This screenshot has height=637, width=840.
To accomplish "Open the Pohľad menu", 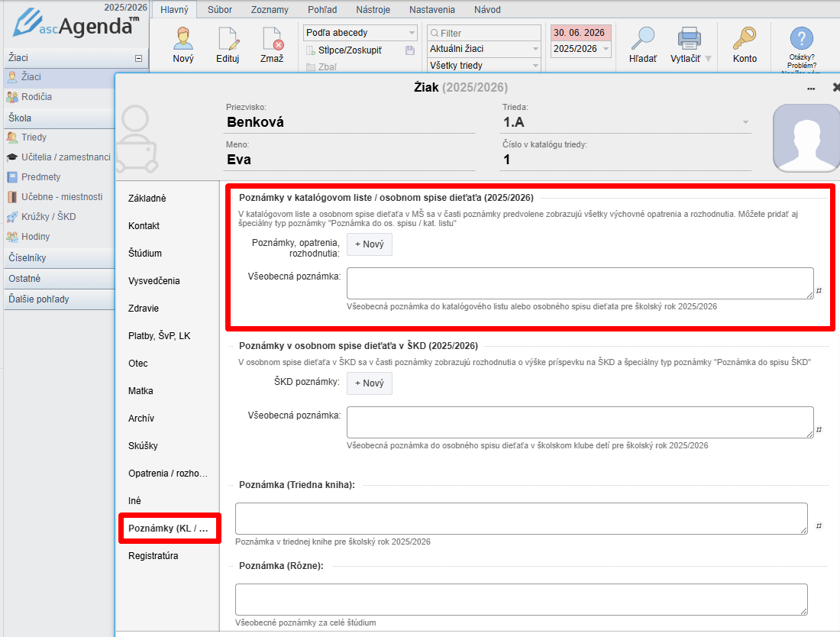I will 322,10.
